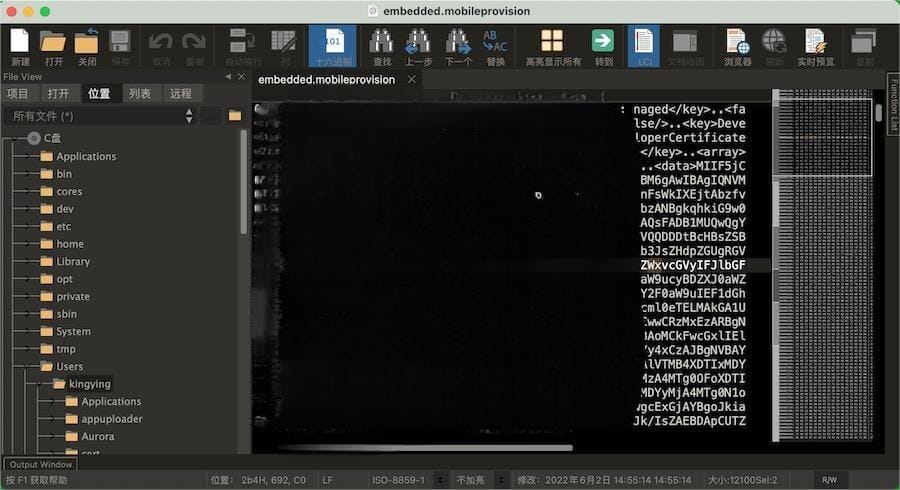Viewport: 900px width, 490px height.
Task: Open the Function List side panel
Action: pos(894,104)
